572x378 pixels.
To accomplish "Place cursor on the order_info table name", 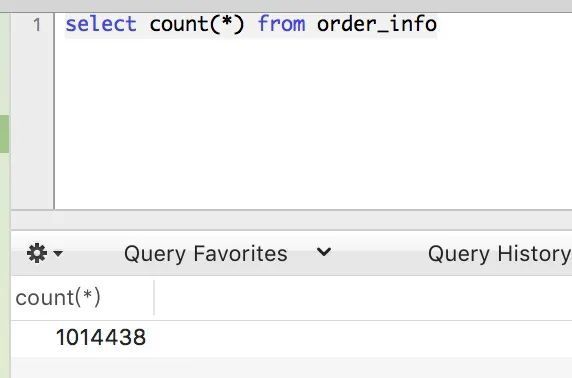I will [377, 24].
